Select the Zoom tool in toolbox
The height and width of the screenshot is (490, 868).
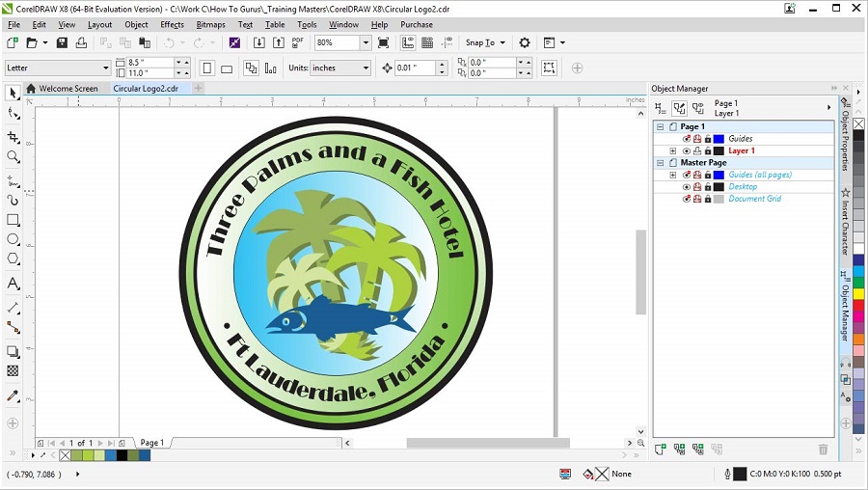(14, 156)
